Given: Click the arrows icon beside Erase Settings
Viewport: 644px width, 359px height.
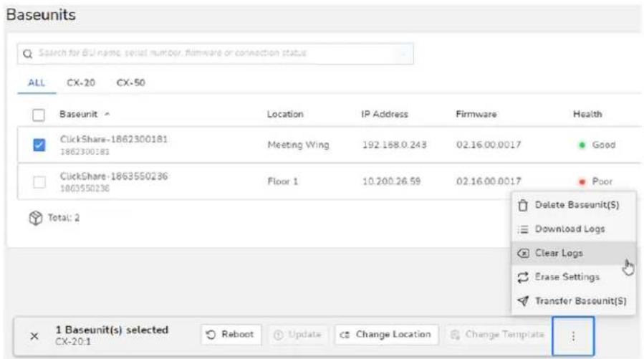Looking at the screenshot, I should [x=523, y=277].
